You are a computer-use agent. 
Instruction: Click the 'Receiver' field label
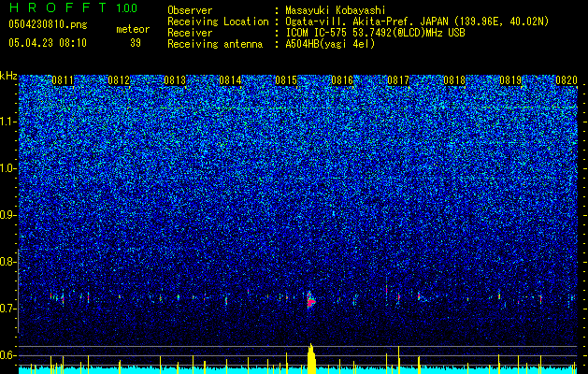coord(190,33)
